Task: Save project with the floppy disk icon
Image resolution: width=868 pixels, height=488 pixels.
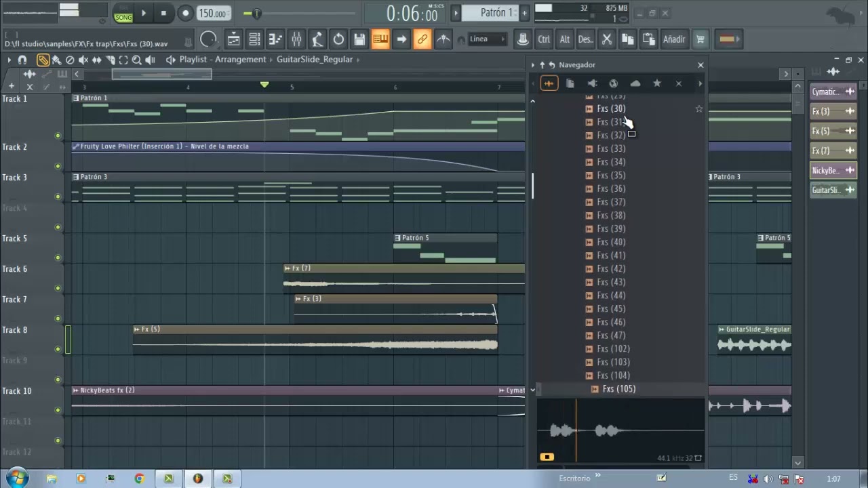Action: coord(359,39)
